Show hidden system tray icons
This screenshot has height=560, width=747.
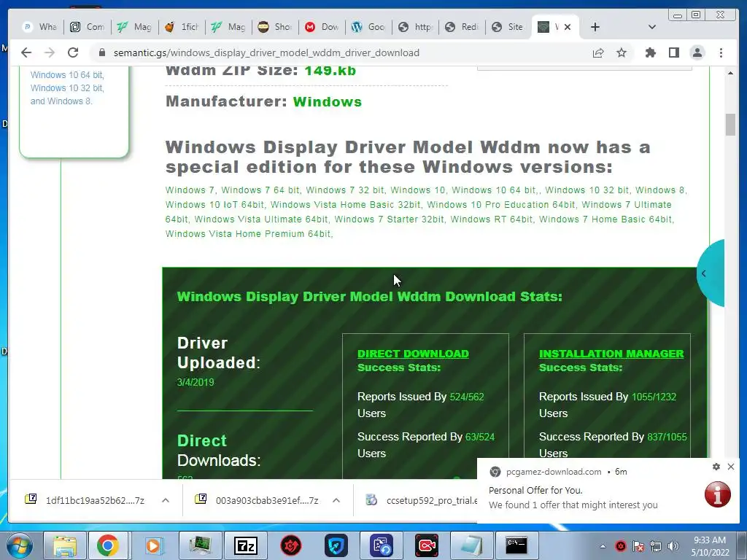pyautogui.click(x=603, y=546)
